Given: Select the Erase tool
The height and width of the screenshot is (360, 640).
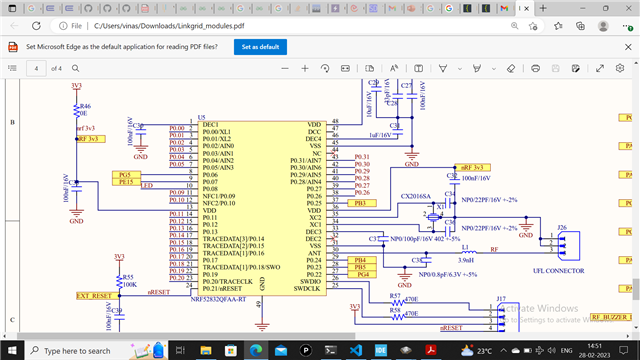Looking at the screenshot, I should [511, 69].
